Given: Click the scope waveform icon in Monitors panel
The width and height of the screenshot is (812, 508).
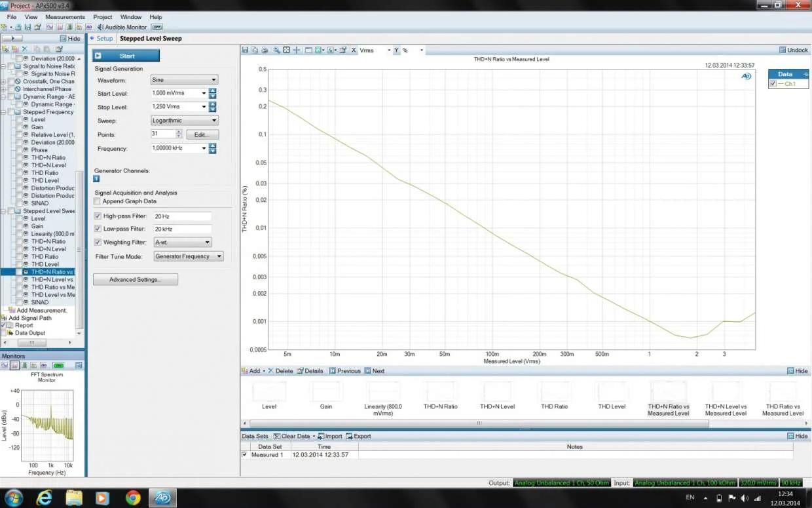Looking at the screenshot, I should [5, 365].
